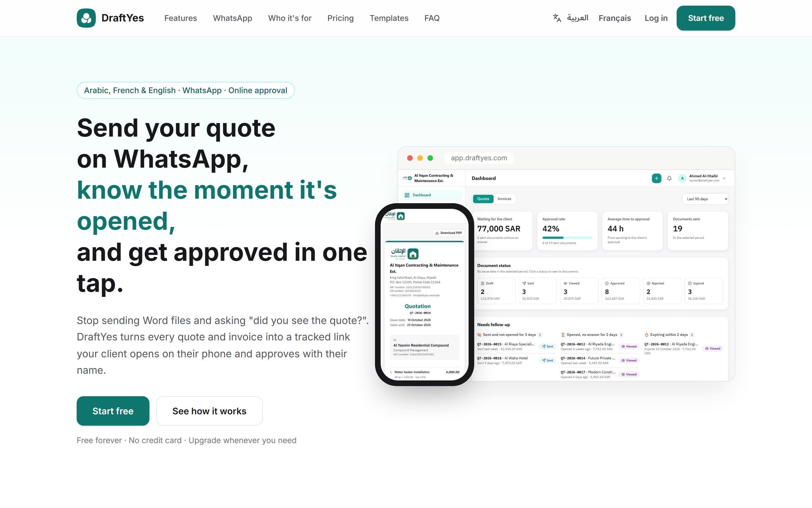Open the WhatsApp nav item
This screenshot has height=508, width=812.
pyautogui.click(x=233, y=18)
